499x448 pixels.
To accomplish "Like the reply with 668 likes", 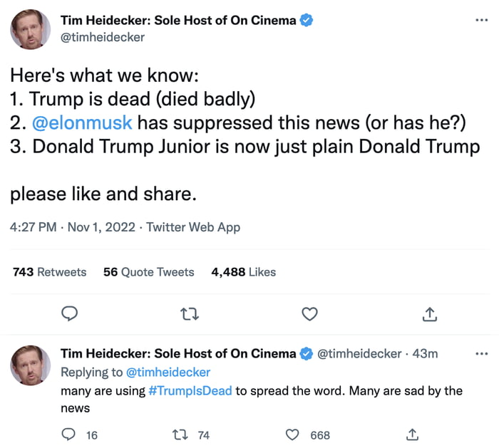I will pos(292,434).
